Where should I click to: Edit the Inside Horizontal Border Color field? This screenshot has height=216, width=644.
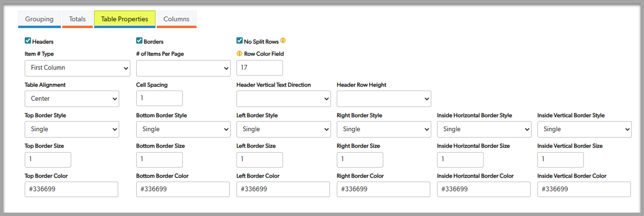point(484,189)
